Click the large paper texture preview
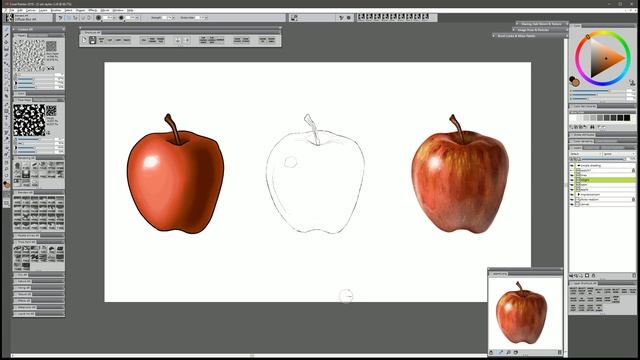640x360 pixels. tap(29, 55)
